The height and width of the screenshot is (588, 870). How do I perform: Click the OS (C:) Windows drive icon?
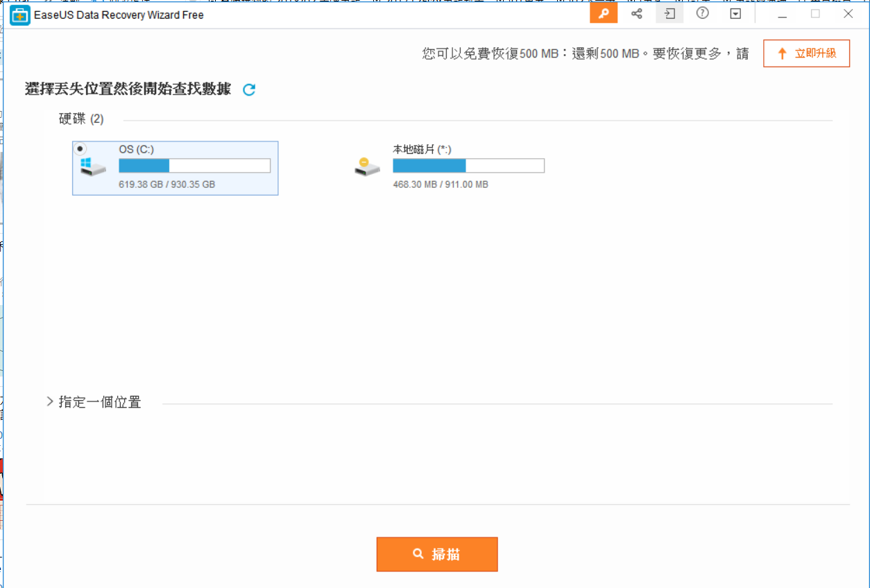(93, 167)
